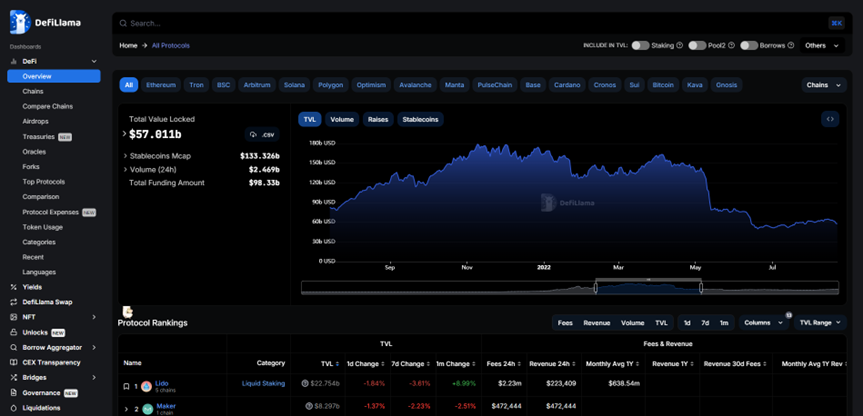Screen dimensions: 863x416
Task: Download the TVL data as .csv
Action: 262,135
